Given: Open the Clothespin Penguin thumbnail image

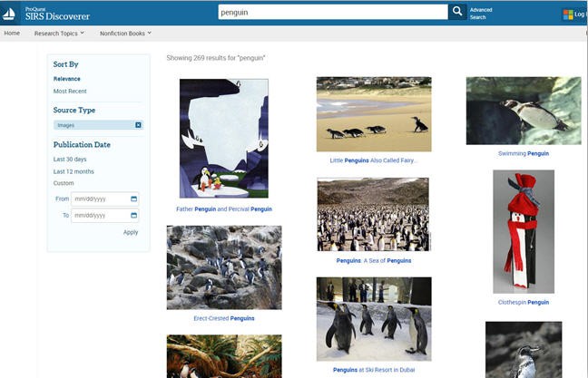Looking at the screenshot, I should 523,231.
